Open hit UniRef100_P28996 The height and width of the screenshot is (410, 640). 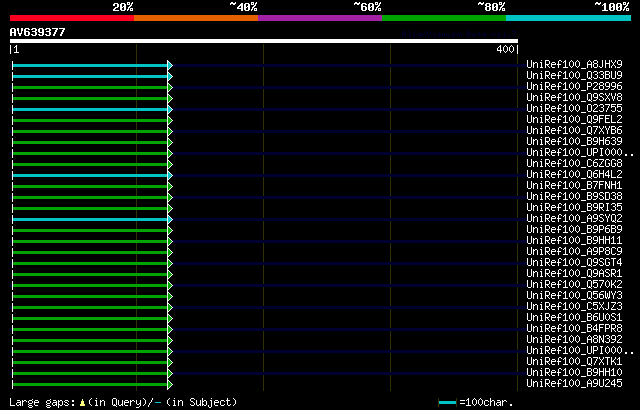(x=574, y=86)
